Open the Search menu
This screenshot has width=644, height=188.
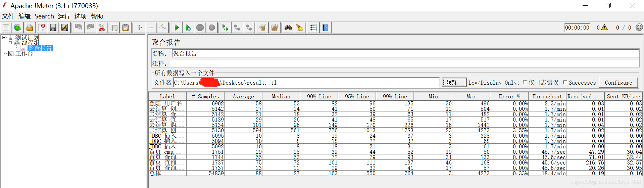pyautogui.click(x=44, y=16)
